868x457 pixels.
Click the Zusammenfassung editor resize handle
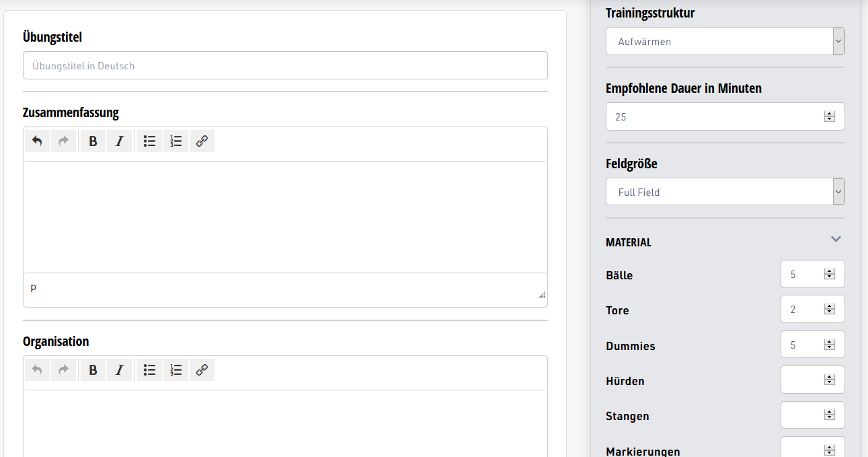542,295
